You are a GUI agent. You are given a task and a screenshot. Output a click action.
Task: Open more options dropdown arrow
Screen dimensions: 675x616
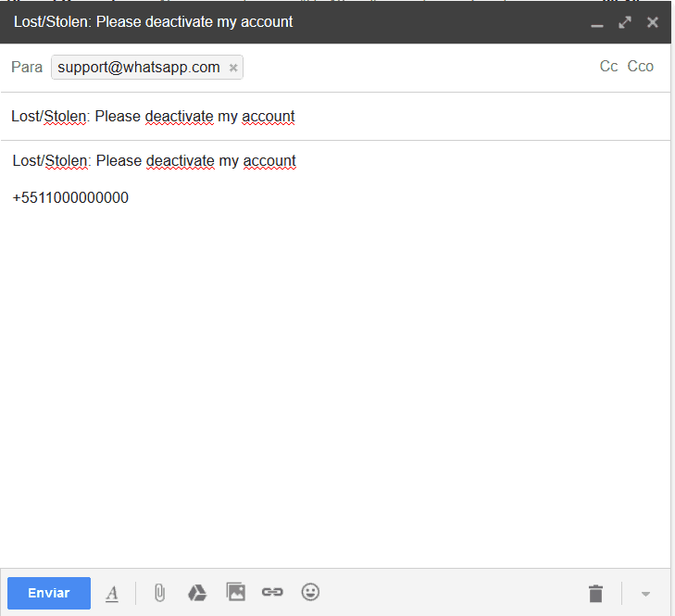pyautogui.click(x=645, y=594)
